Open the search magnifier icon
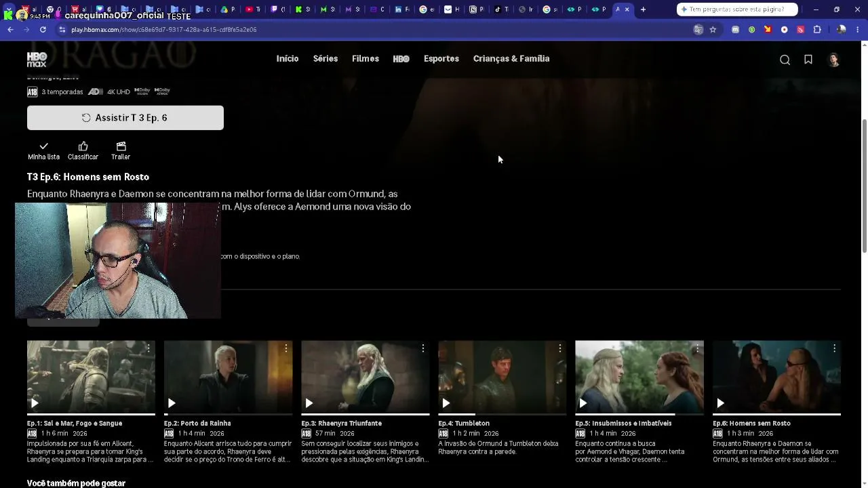Viewport: 868px width, 488px height. 785,60
